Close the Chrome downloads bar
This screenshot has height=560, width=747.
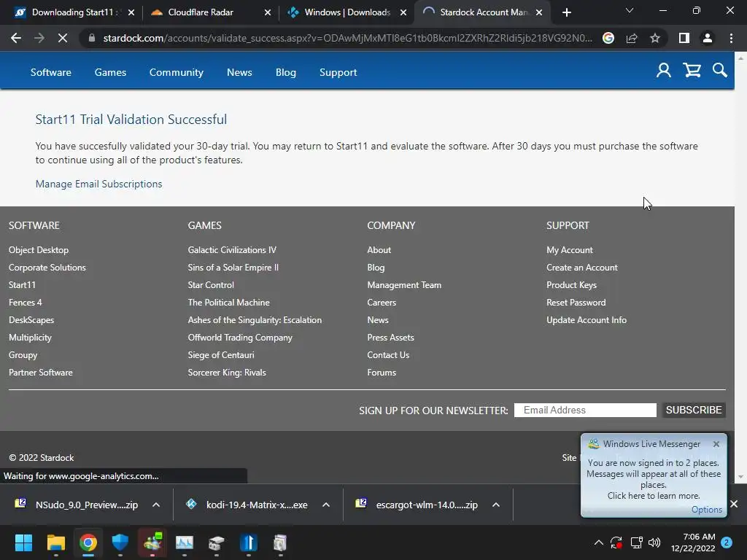(734, 504)
